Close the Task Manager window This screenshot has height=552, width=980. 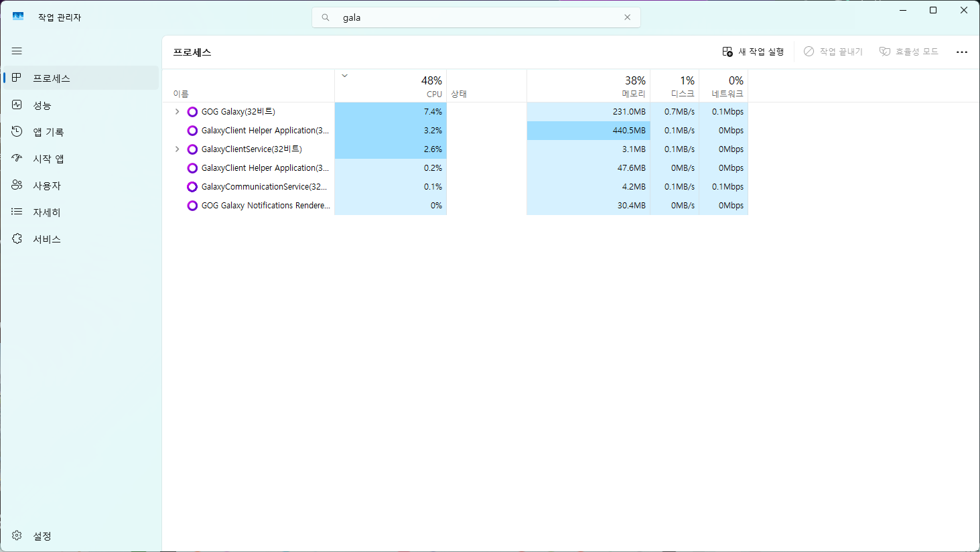(964, 10)
